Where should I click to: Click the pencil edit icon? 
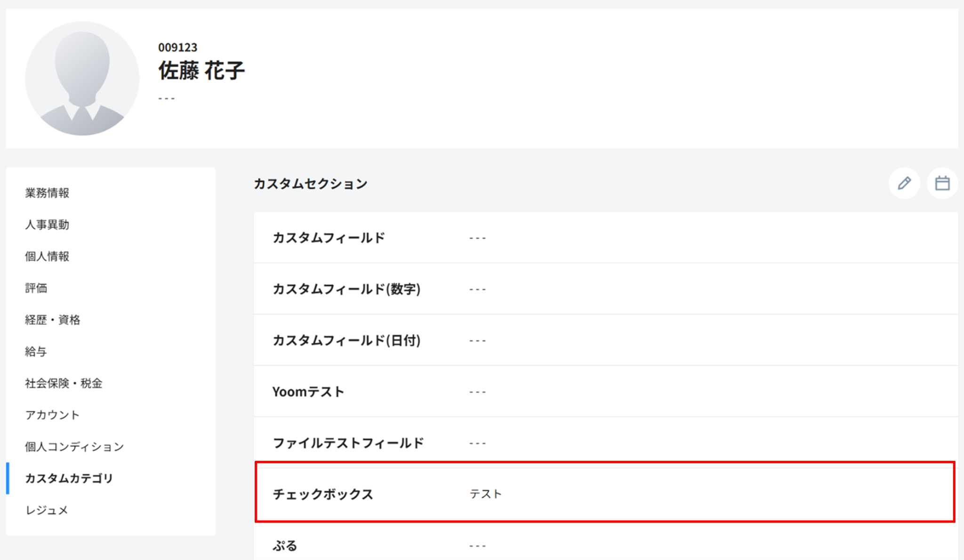[x=904, y=183]
